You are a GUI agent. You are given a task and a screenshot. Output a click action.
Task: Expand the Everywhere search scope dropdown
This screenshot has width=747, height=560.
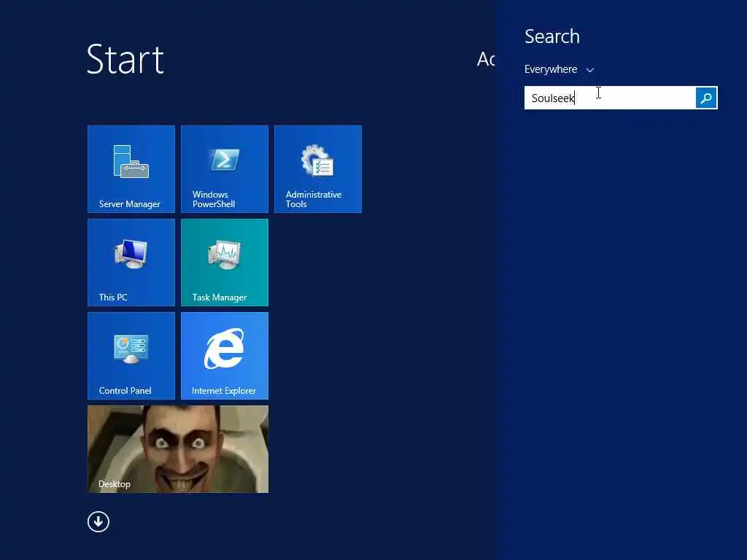click(560, 69)
